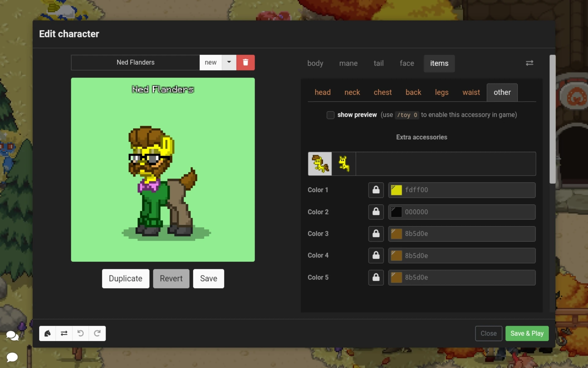588x368 pixels.
Task: Click the red trash delete character icon
Action: click(245, 63)
